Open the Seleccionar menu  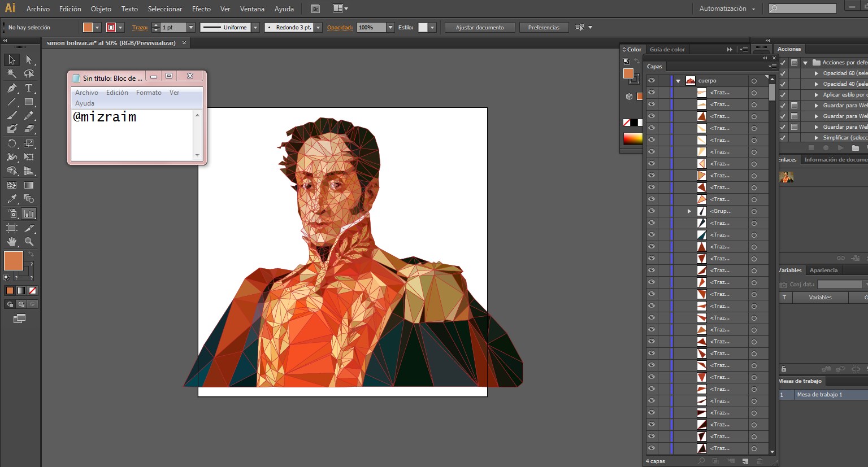coord(165,9)
